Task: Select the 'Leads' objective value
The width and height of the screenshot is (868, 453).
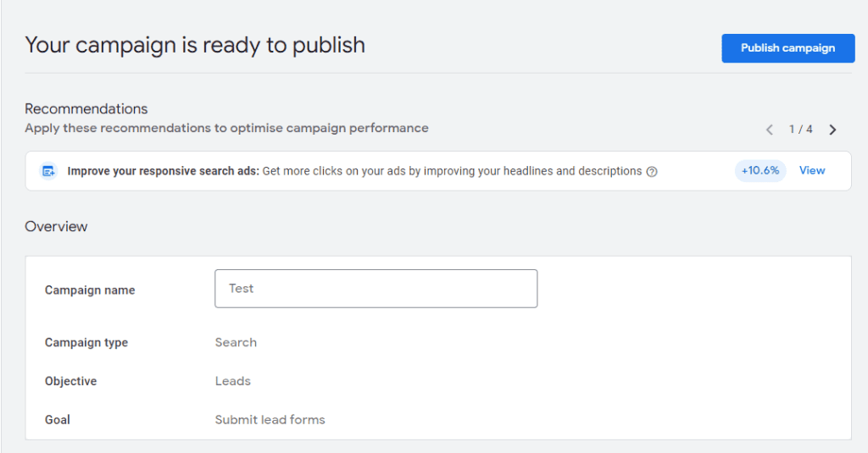Action: click(x=233, y=381)
